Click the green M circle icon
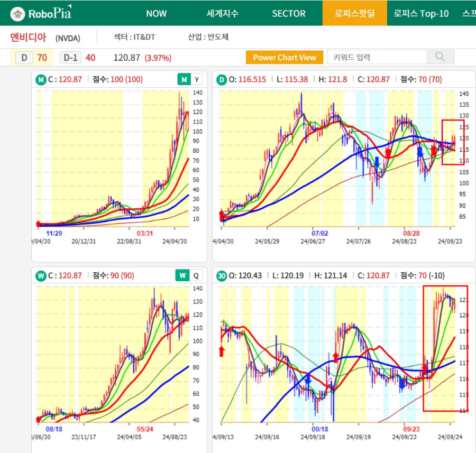The height and width of the screenshot is (453, 476). 41,80
